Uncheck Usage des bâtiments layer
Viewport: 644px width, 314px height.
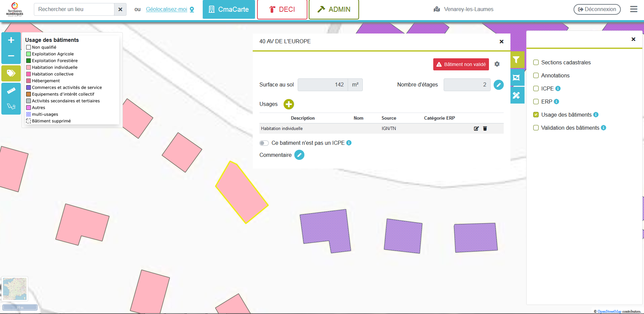coord(536,115)
